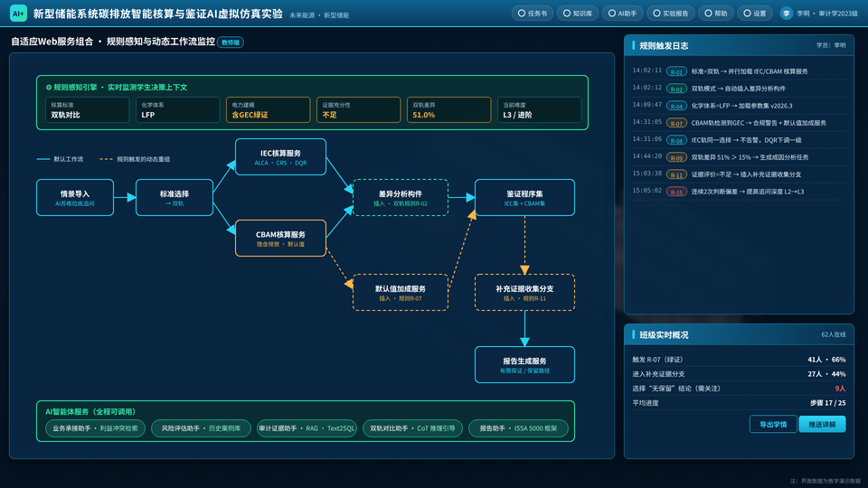Click the 14:02:11 log timestamp
This screenshot has height=488, width=868.
click(646, 70)
